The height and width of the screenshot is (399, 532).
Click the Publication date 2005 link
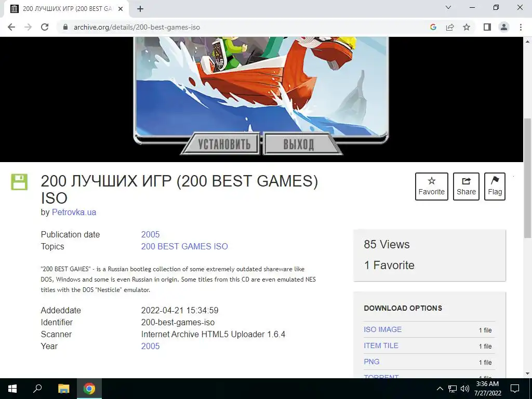click(150, 234)
